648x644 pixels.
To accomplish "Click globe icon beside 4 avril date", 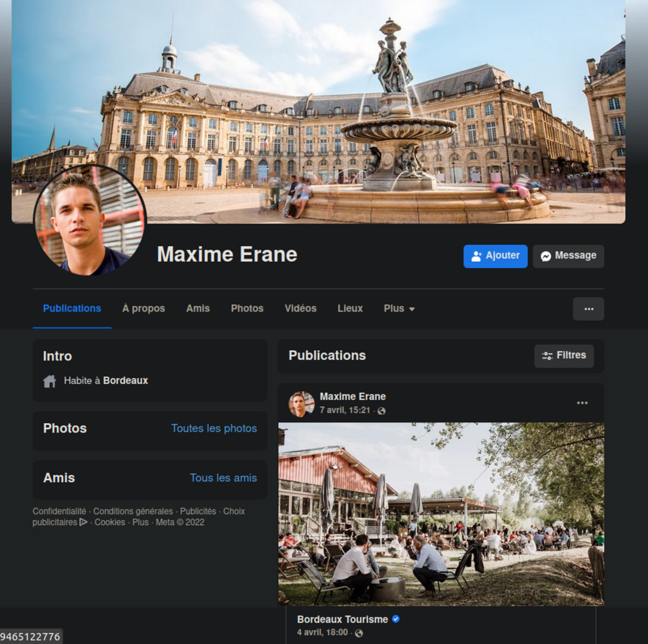I will [359, 633].
